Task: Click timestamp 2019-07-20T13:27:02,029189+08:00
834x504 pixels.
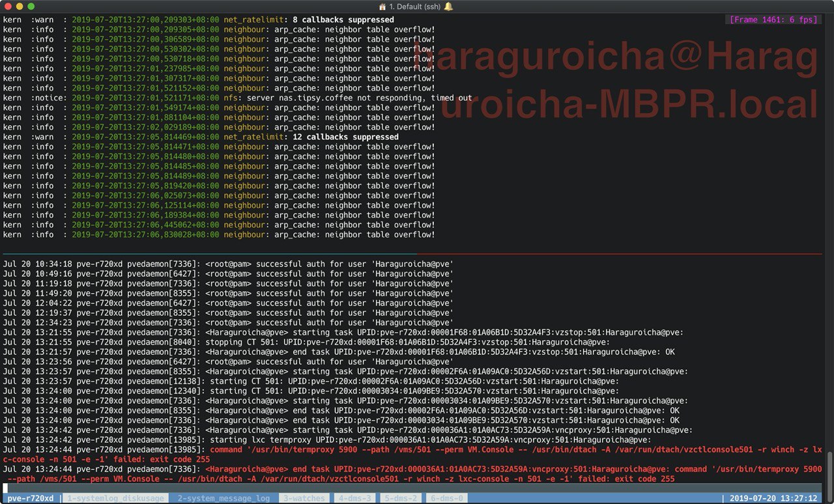Action: tap(145, 127)
